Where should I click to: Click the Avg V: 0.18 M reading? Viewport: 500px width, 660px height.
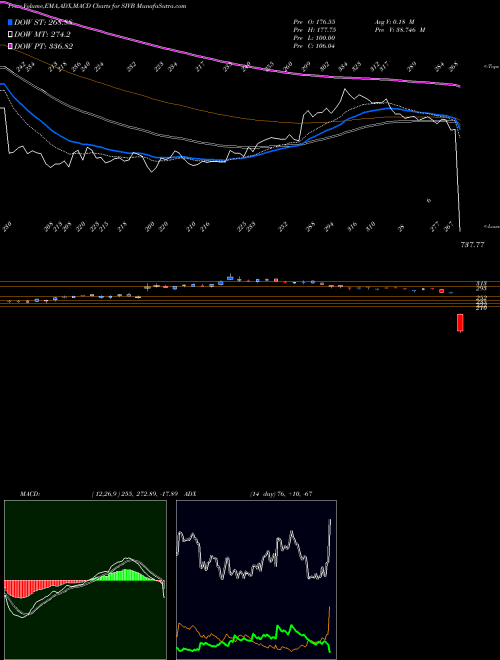point(395,22)
